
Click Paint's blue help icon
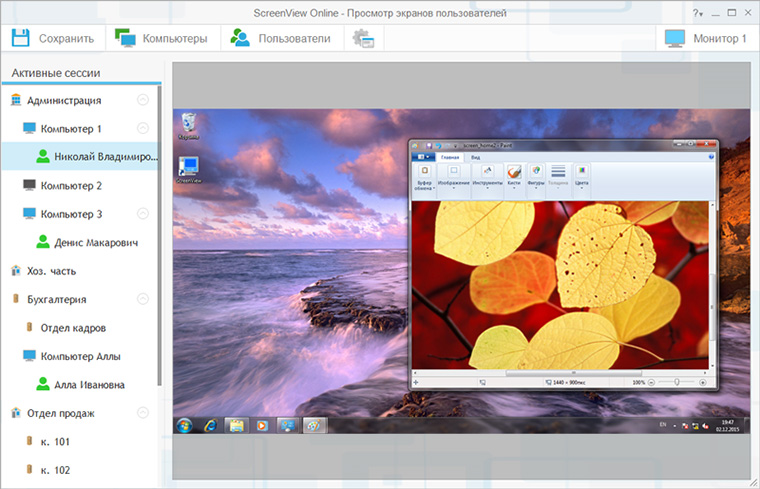711,157
